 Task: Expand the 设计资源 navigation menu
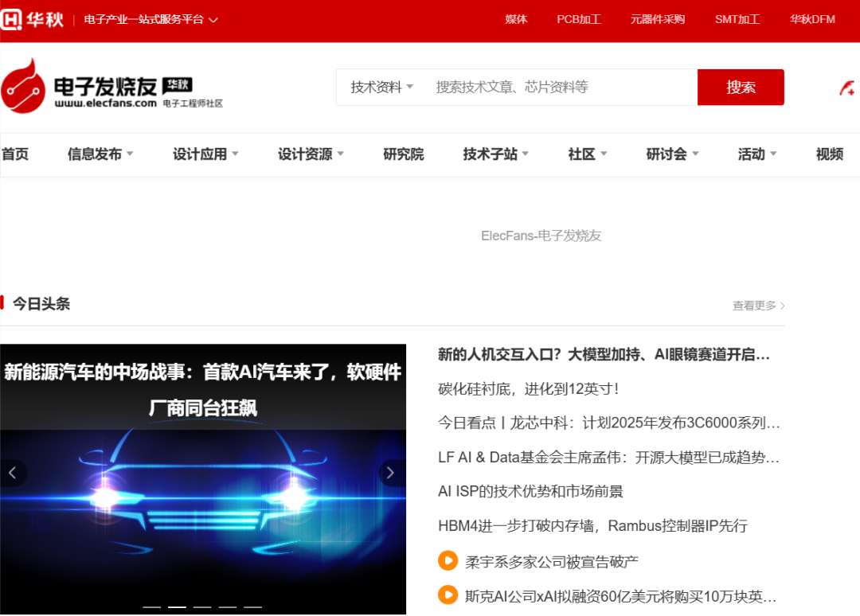311,154
